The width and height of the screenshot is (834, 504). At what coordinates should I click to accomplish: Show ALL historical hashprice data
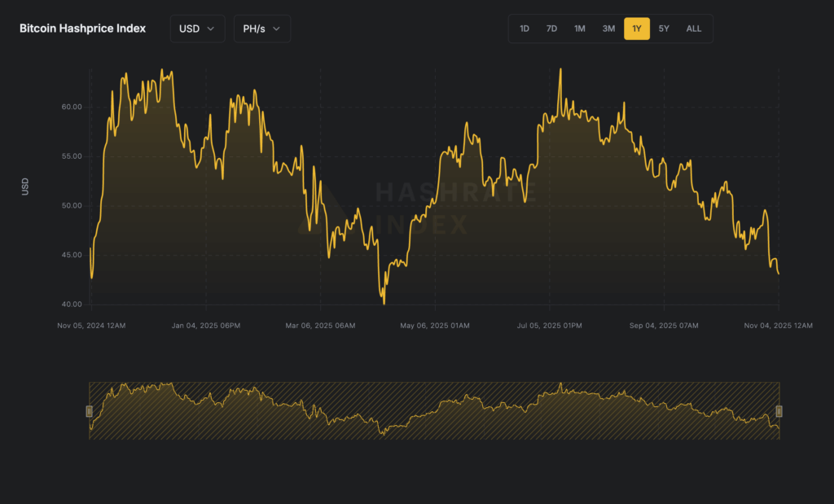[x=693, y=28]
